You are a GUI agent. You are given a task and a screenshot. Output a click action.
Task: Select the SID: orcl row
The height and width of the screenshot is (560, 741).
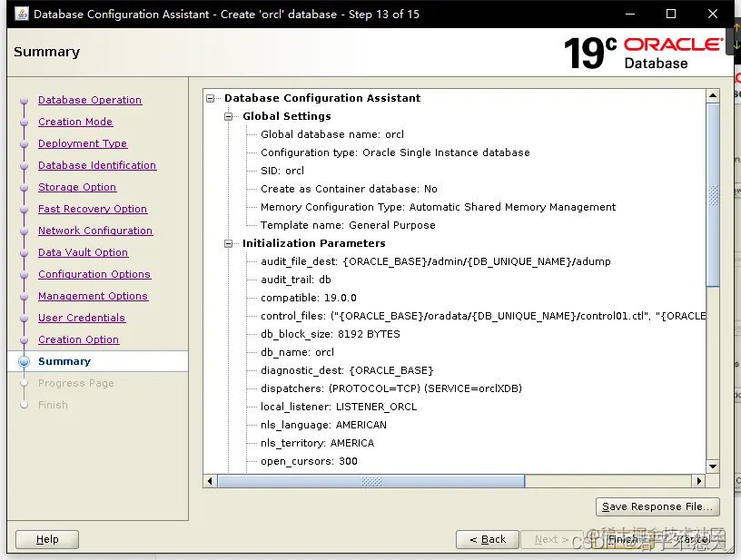(x=282, y=171)
